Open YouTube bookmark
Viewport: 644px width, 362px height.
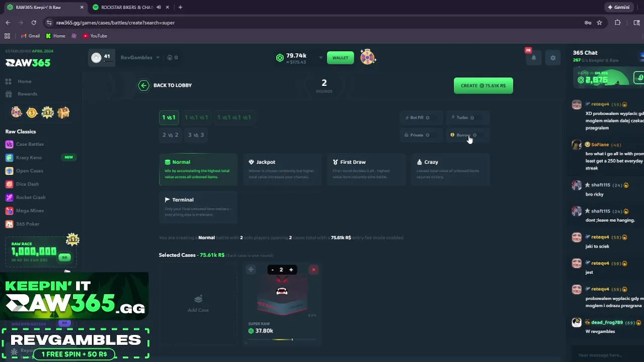click(x=95, y=36)
